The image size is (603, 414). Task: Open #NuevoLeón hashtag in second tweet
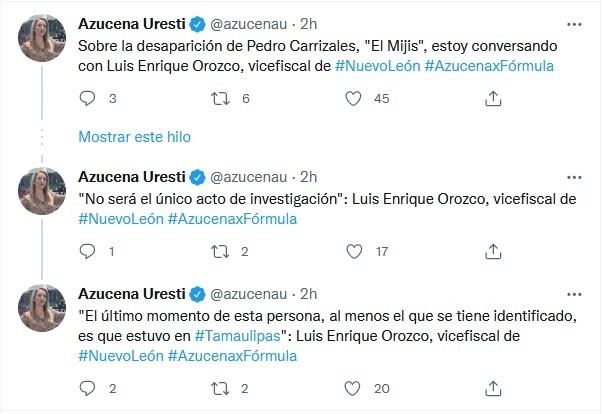click(x=120, y=219)
